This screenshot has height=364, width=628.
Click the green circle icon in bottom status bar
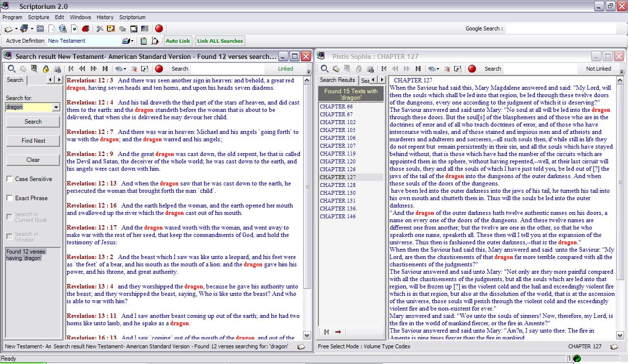577,359
